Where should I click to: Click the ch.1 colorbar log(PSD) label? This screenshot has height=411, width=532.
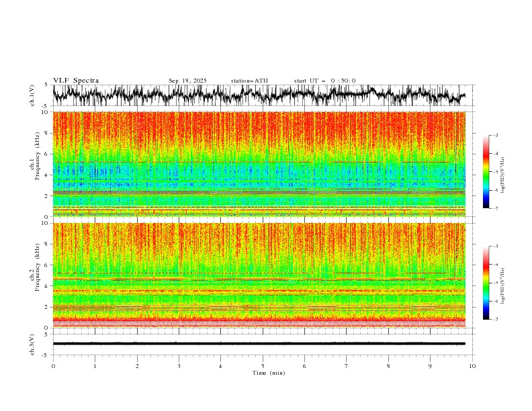pyautogui.click(x=502, y=175)
